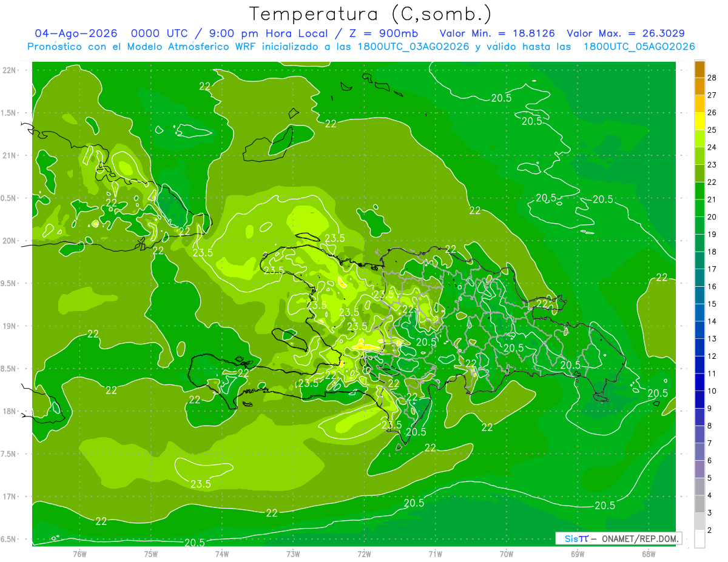Image resolution: width=728 pixels, height=562 pixels.
Task: Pick the teal swatch between 16 and 17
Action: click(699, 278)
